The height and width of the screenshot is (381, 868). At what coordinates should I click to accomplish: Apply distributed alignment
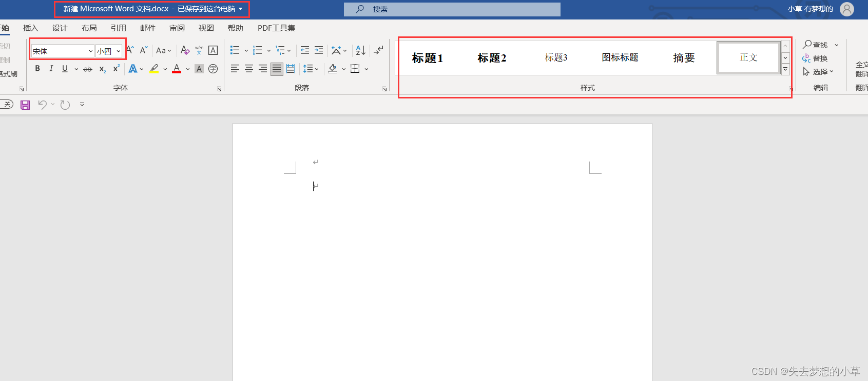[x=291, y=69]
